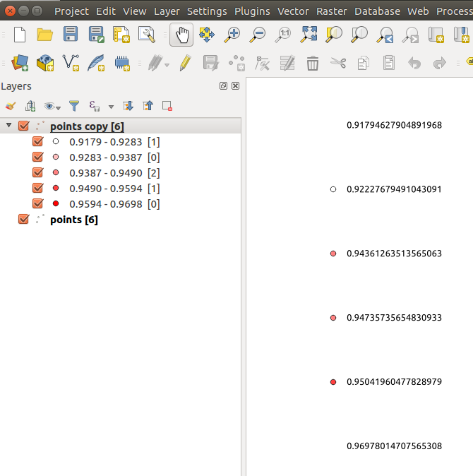Select the Pan Map hand tool
Image resolution: width=473 pixels, height=476 pixels.
coord(181,35)
